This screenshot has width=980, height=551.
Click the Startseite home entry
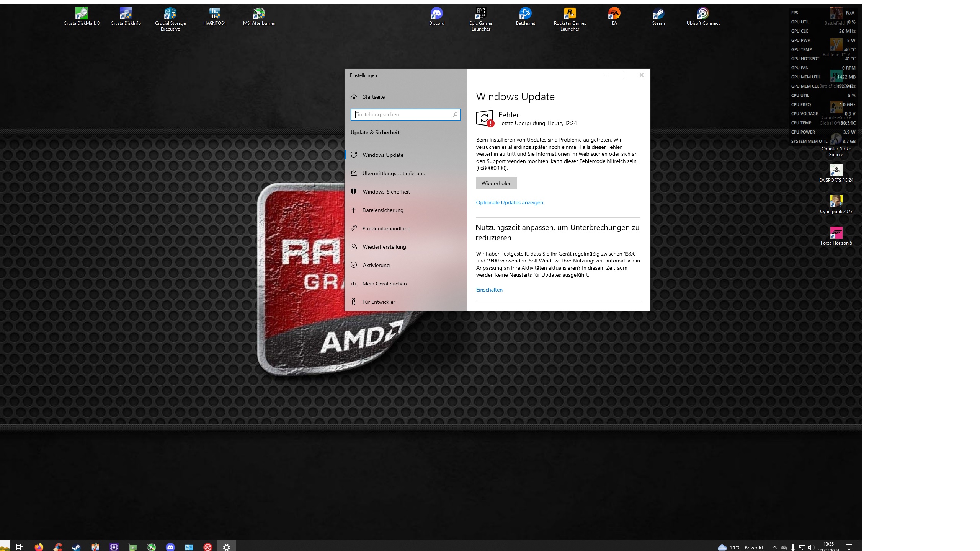pyautogui.click(x=373, y=97)
